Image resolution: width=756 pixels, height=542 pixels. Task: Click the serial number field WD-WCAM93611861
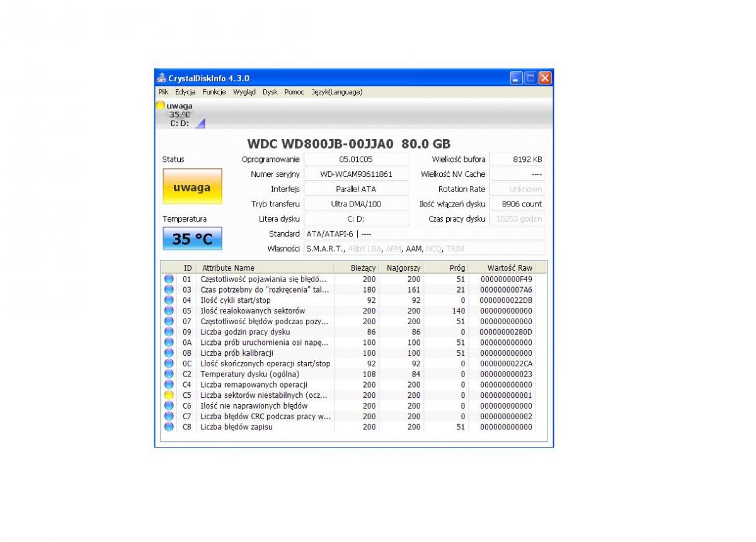356,174
